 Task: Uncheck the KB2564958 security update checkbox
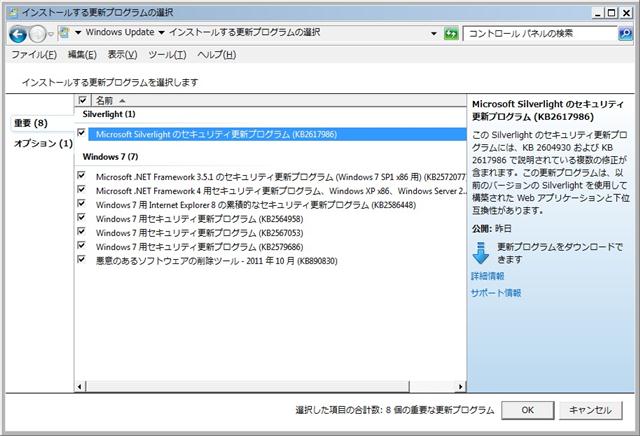pos(81,217)
